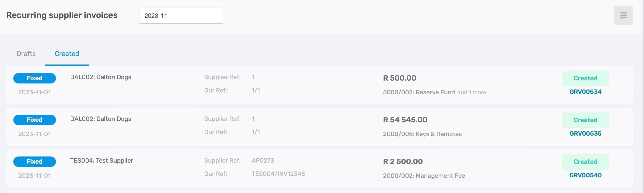Open GRV00534 reference link
The width and height of the screenshot is (644, 193).
click(585, 92)
